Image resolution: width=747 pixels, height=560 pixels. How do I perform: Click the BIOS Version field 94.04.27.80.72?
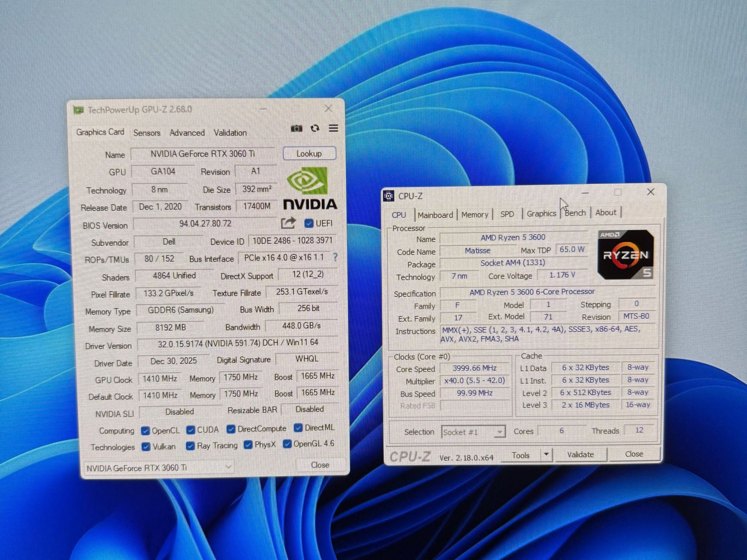coord(205,223)
